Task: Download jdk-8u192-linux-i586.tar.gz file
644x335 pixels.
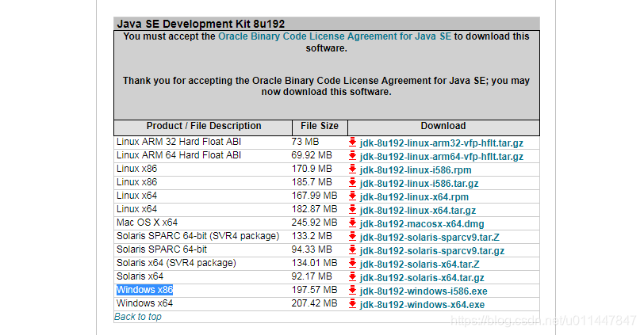Action: [419, 184]
